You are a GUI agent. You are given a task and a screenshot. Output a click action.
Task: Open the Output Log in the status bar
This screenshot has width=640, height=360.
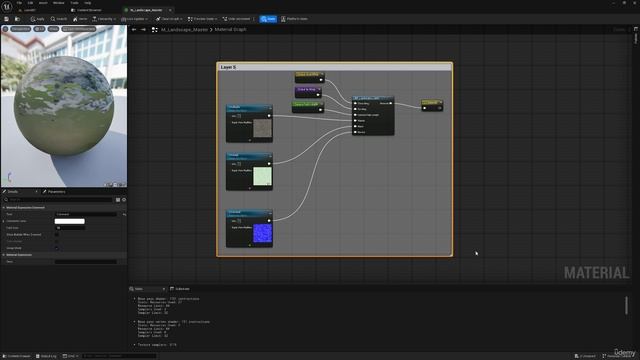pos(46,356)
